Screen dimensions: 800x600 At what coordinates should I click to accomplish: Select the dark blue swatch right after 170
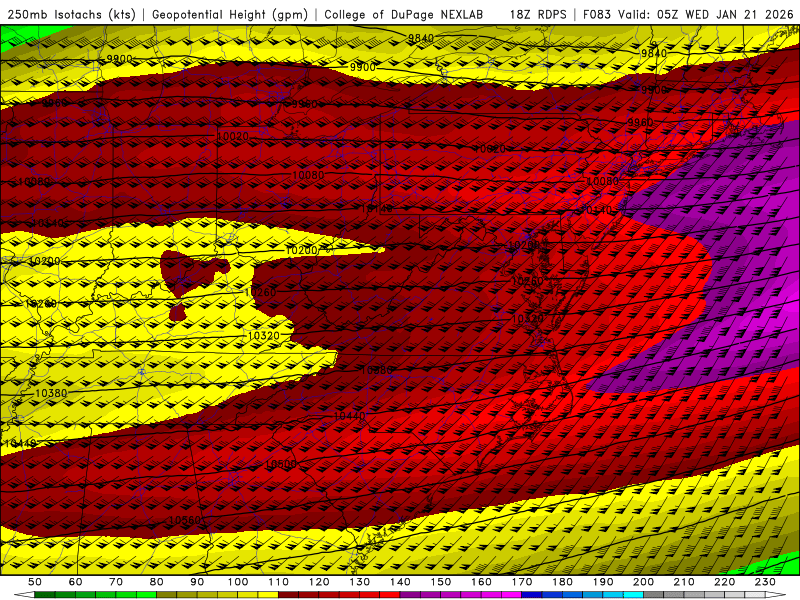[532, 595]
